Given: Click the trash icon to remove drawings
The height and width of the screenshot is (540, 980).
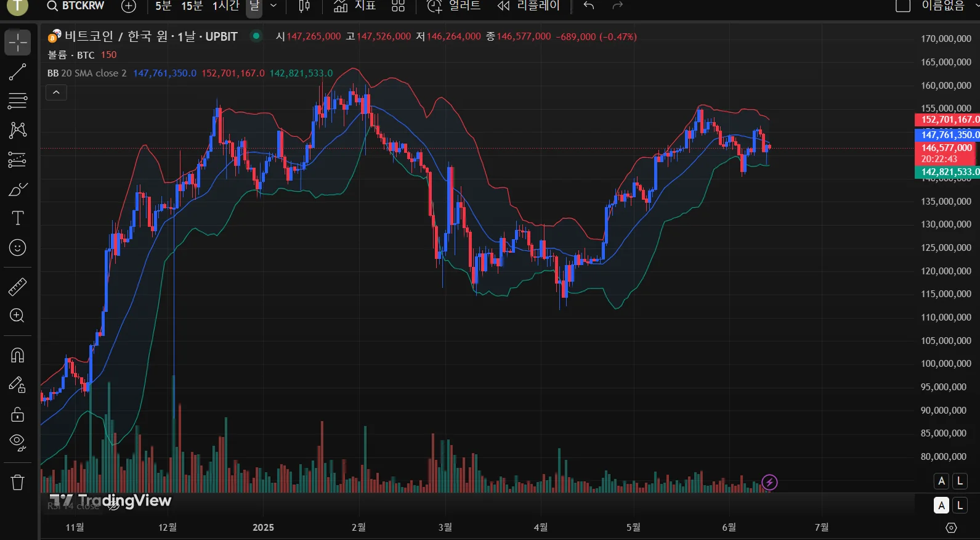Looking at the screenshot, I should coord(17,482).
